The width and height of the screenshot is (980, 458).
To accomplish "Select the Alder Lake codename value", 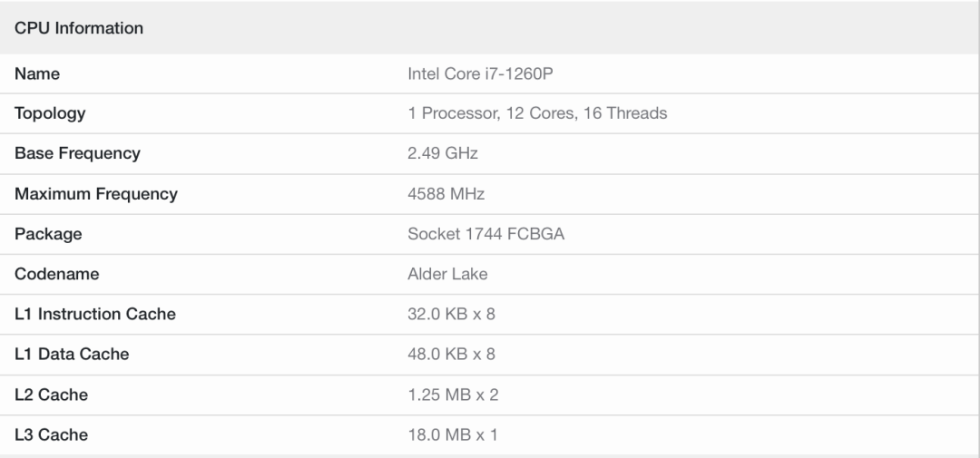I will point(447,274).
